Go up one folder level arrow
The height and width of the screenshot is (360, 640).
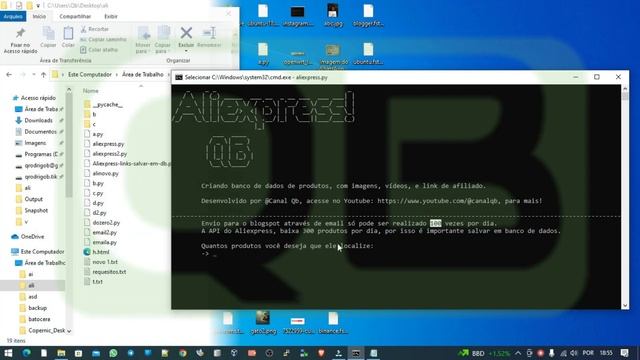43,75
